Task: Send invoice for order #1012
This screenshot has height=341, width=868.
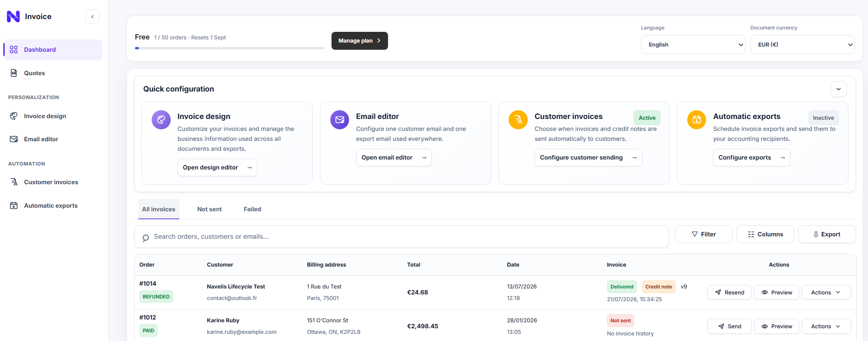Action: (x=730, y=326)
